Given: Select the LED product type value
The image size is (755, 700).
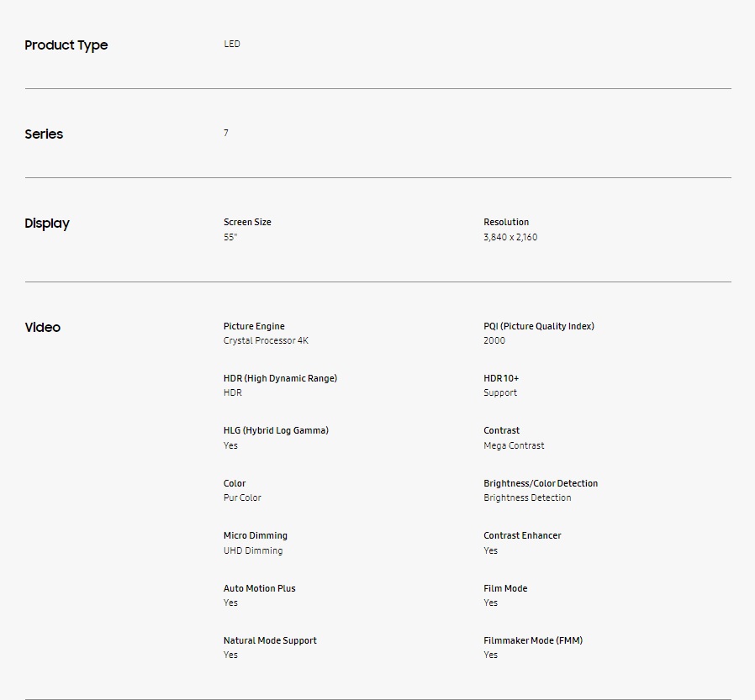Looking at the screenshot, I should point(232,44).
